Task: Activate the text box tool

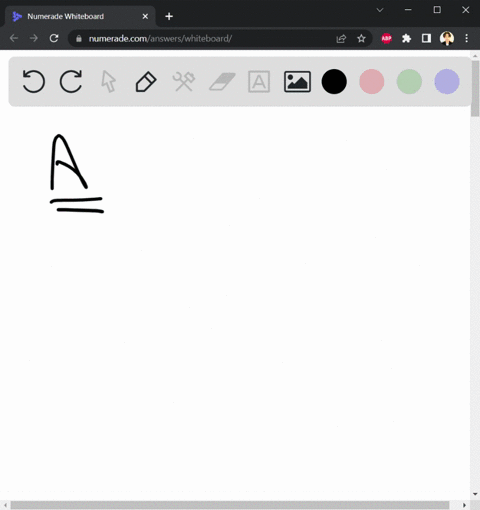Action: coord(259,82)
